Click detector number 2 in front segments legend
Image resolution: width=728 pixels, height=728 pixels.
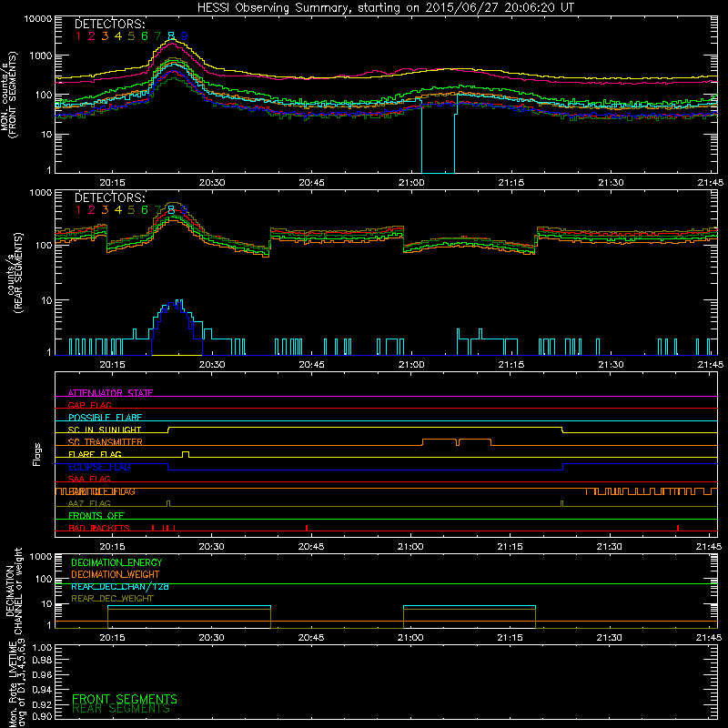[x=92, y=36]
